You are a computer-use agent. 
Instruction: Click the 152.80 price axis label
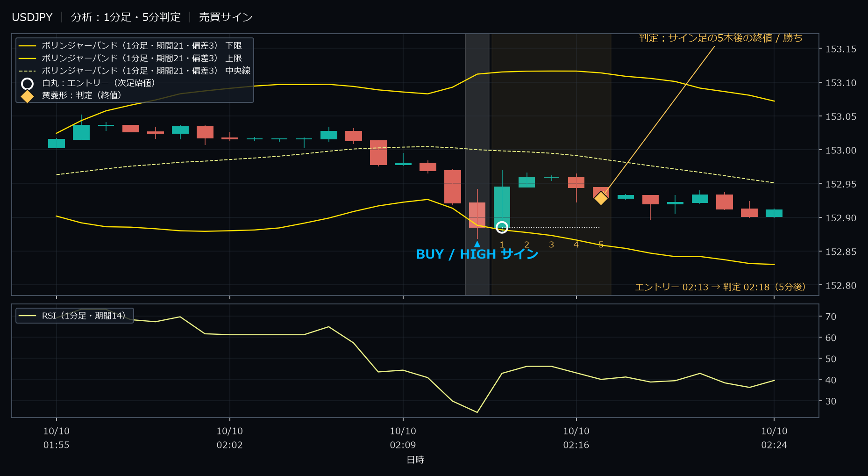[x=841, y=286]
